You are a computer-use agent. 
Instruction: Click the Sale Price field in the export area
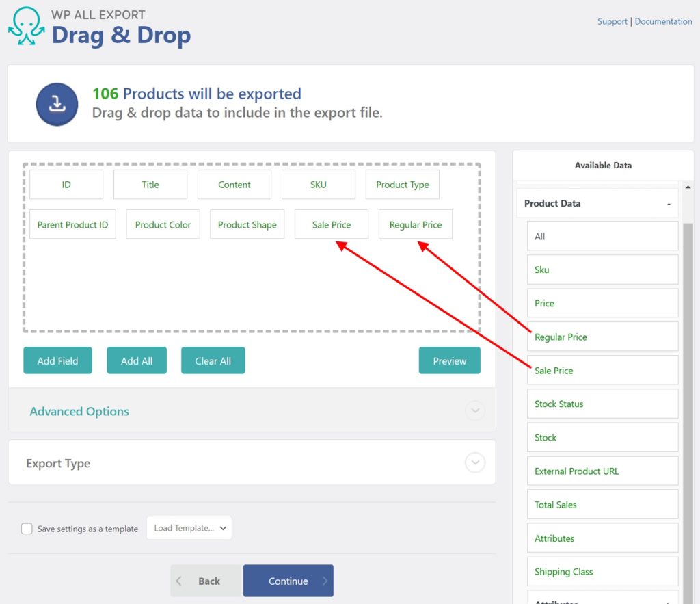coord(331,224)
